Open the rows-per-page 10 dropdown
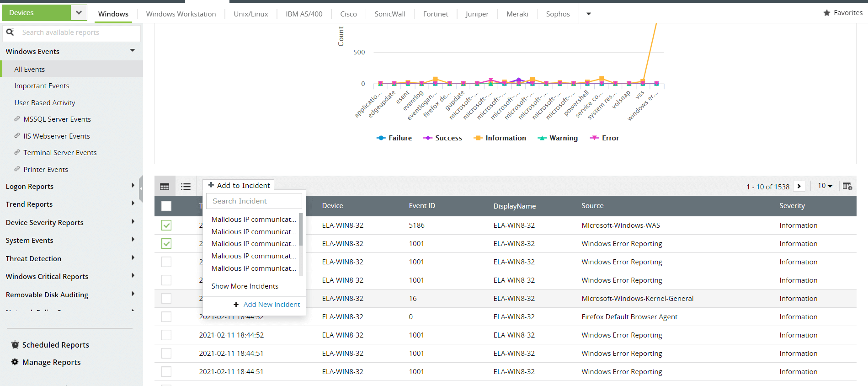Viewport: 868px width, 386px height. click(x=825, y=186)
